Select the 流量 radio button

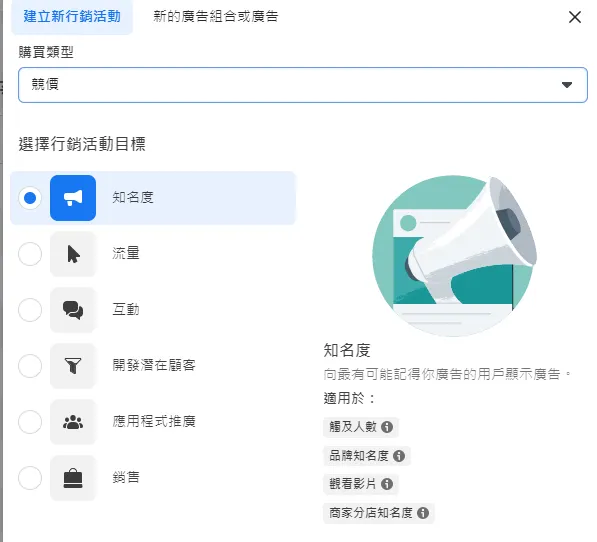point(30,254)
